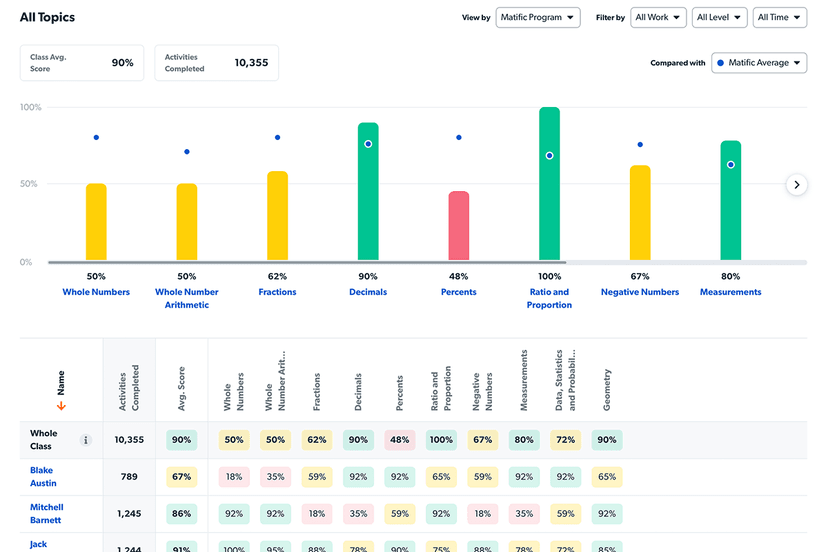Select the Negative Numbers topic link

point(640,292)
